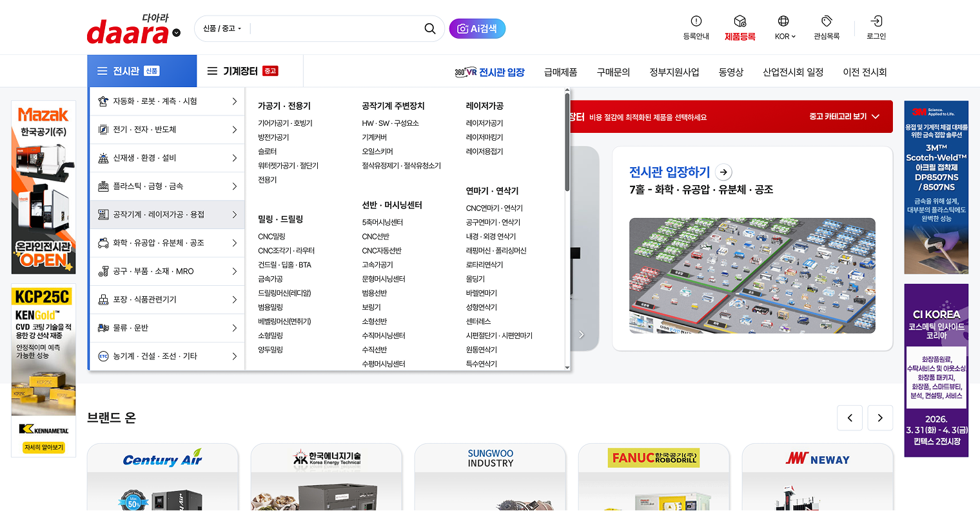Click the mega menu vertical scrollbar
Image resolution: width=980 pixels, height=511 pixels.
pyautogui.click(x=567, y=142)
